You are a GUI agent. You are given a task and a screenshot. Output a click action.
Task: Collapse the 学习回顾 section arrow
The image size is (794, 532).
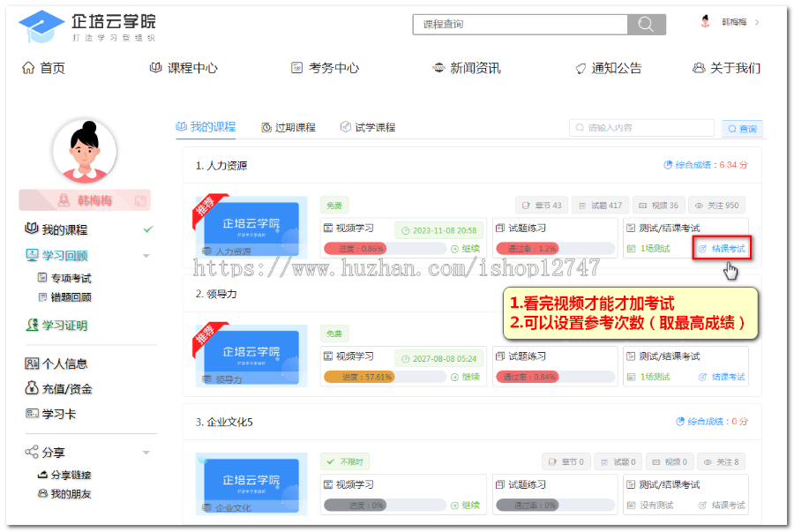(x=146, y=256)
